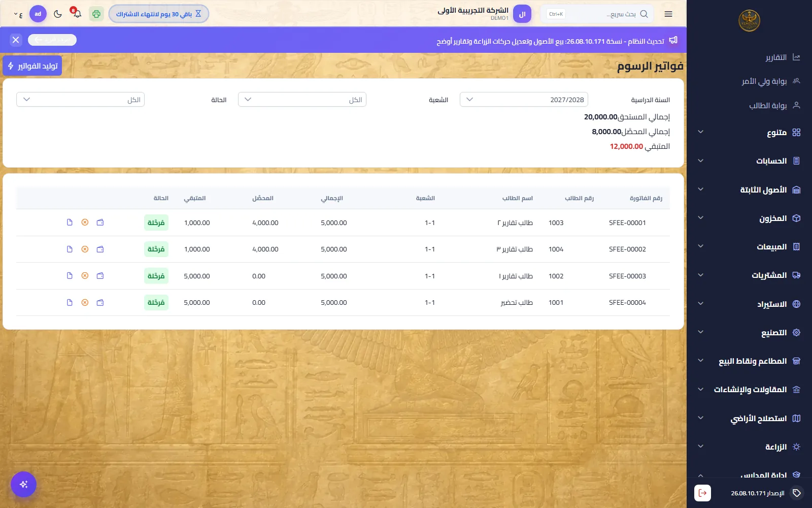
Task: Open التقارير in the sidebar
Action: click(749, 57)
